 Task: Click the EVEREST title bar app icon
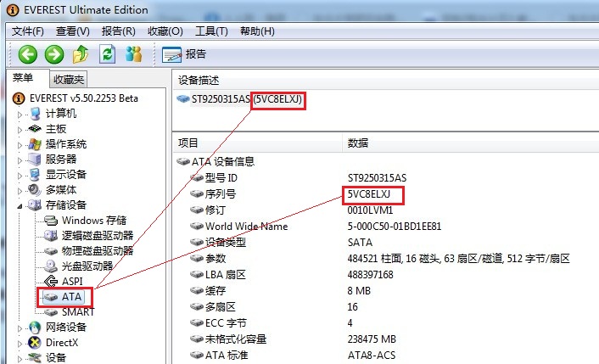[x=13, y=10]
